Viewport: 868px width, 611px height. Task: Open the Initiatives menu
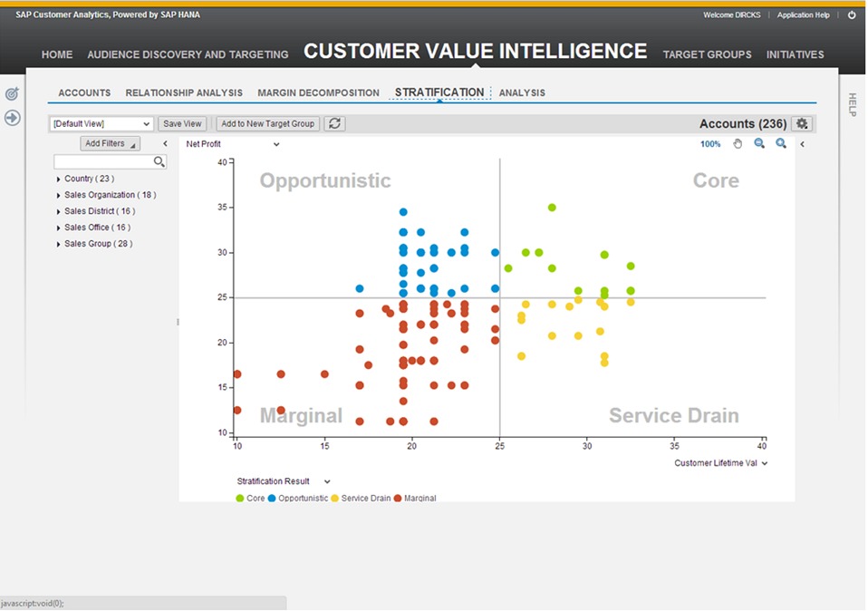(795, 54)
